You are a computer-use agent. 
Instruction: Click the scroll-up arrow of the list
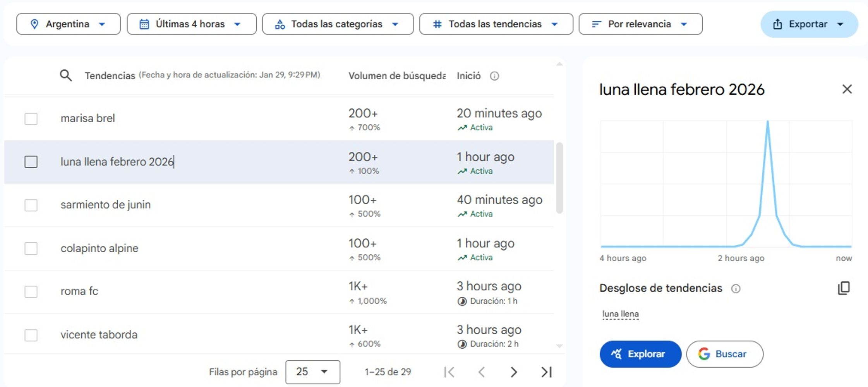559,64
